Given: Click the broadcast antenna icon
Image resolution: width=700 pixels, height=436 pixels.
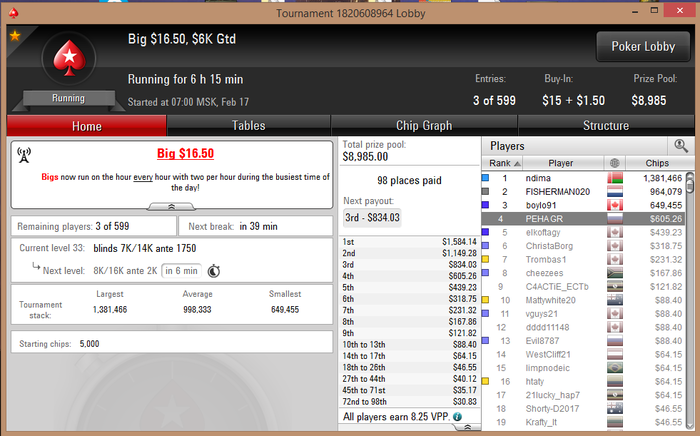Looking at the screenshot, I should pyautogui.click(x=24, y=155).
